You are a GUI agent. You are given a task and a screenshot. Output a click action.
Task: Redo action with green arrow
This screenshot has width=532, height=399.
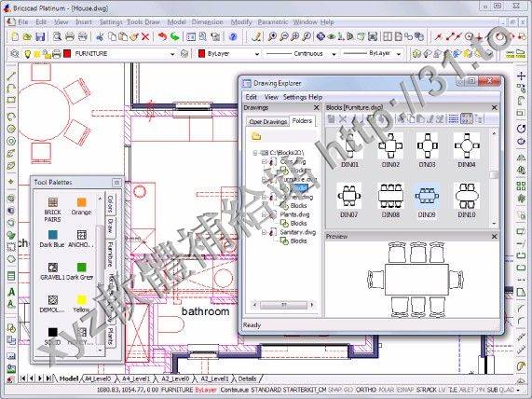pyautogui.click(x=175, y=36)
